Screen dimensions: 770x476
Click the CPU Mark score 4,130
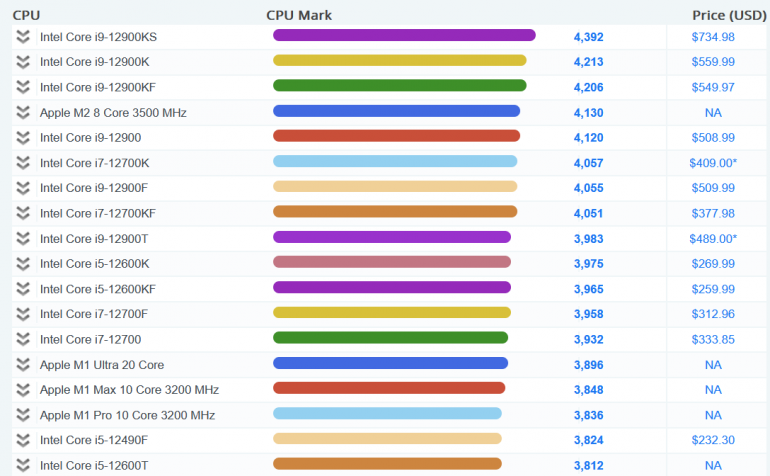[x=588, y=112]
